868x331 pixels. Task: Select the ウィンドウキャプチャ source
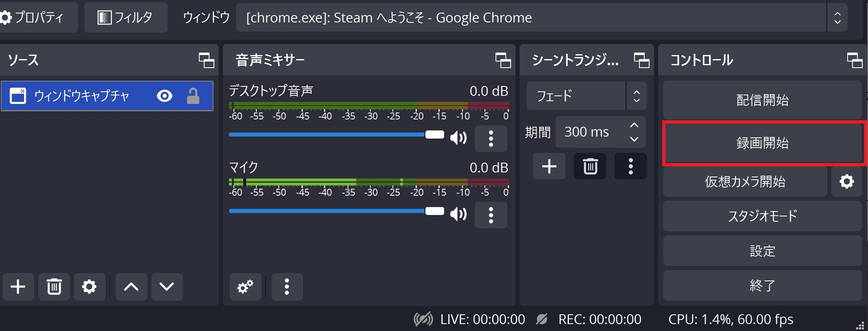click(107, 96)
